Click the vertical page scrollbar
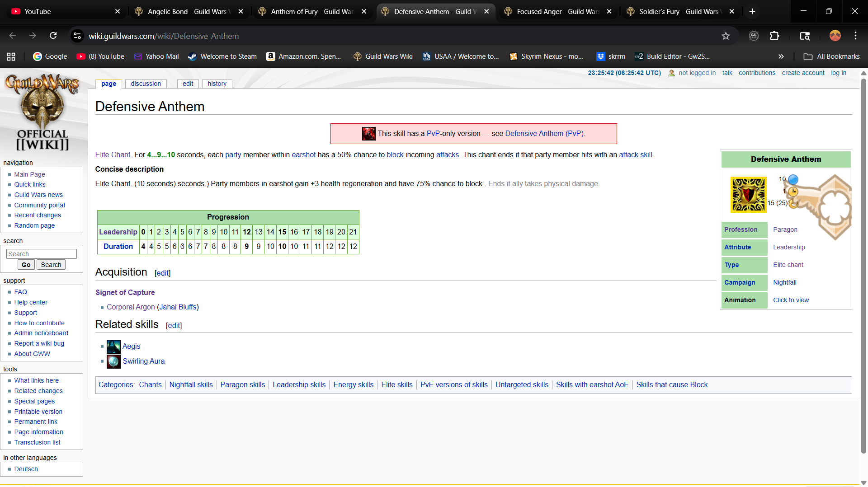The width and height of the screenshot is (868, 487). 863,267
